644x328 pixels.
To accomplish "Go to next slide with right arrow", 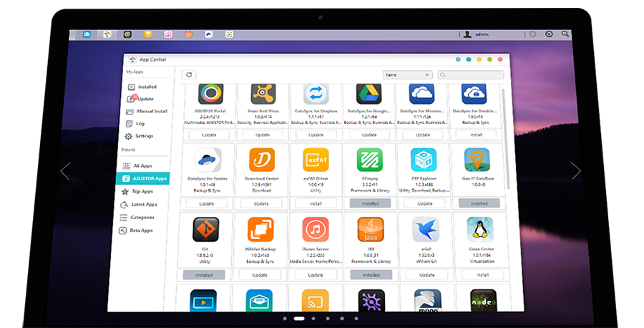I will 576,170.
